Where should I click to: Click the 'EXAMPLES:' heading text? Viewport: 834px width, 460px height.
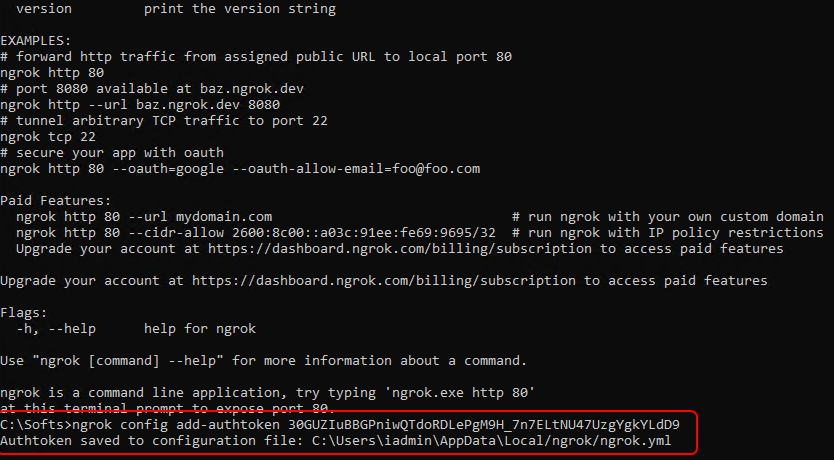point(36,41)
